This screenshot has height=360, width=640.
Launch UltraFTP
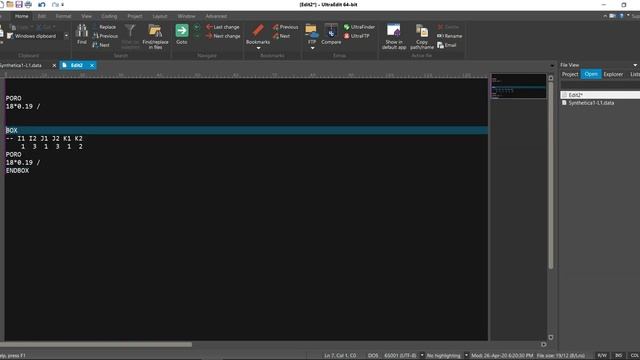357,36
